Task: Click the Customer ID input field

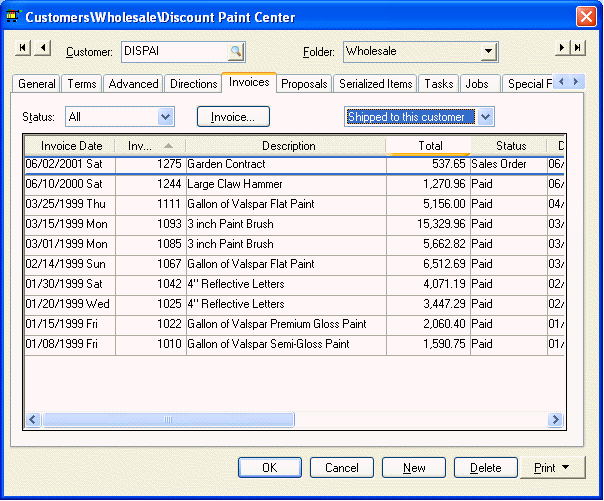Action: coord(175,52)
